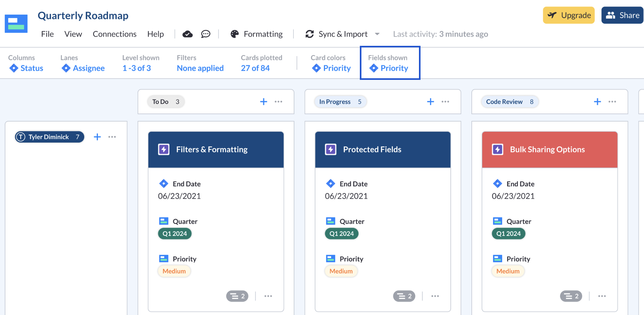
Task: Click the Formatting palette icon
Action: tap(235, 34)
